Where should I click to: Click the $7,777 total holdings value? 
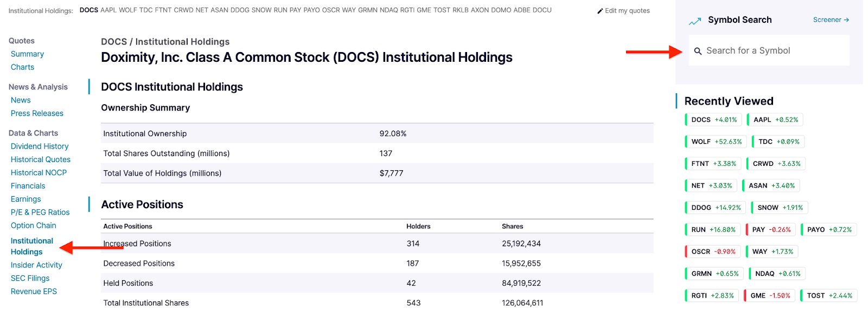[x=391, y=173]
